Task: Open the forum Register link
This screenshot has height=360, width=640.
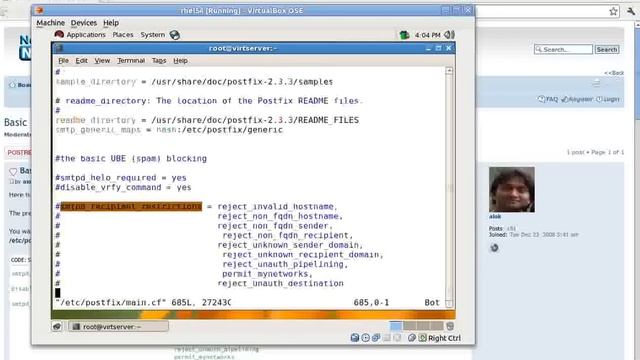Action: coord(577,99)
